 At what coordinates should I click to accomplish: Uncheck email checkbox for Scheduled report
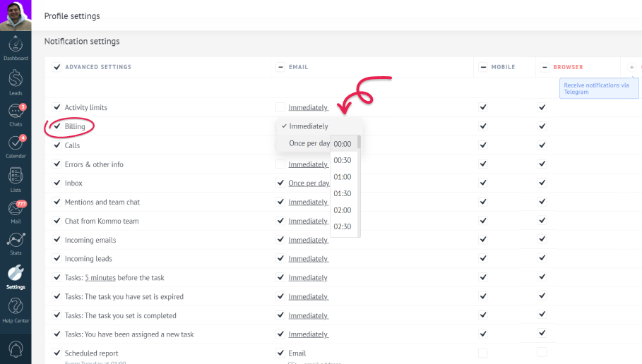tap(280, 353)
